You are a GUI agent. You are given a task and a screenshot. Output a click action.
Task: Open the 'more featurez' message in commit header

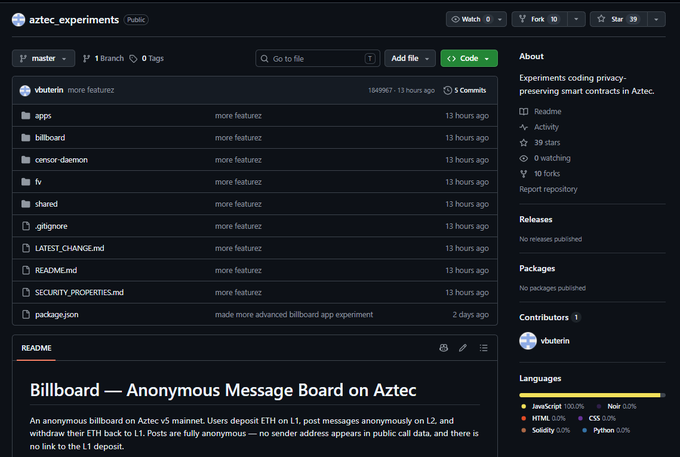point(91,90)
